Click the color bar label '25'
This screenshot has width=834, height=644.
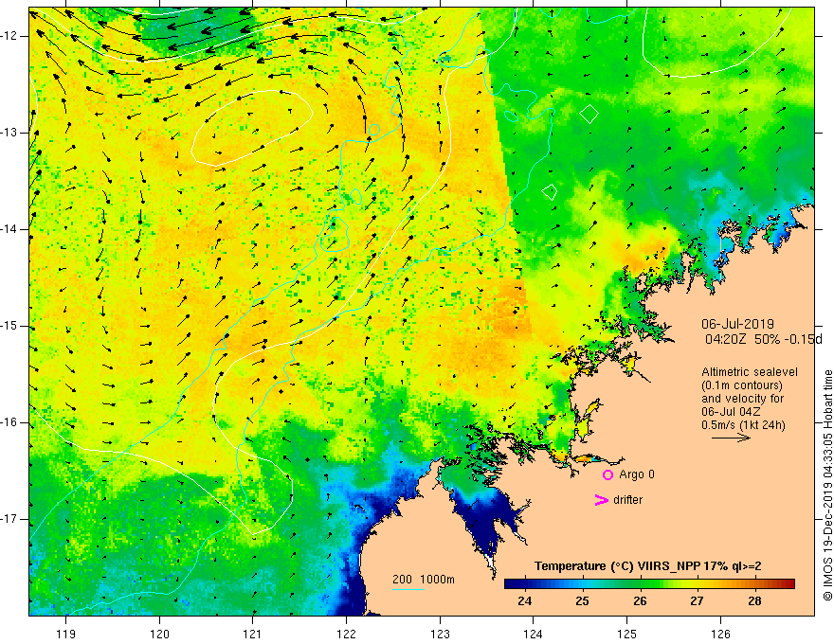(583, 601)
